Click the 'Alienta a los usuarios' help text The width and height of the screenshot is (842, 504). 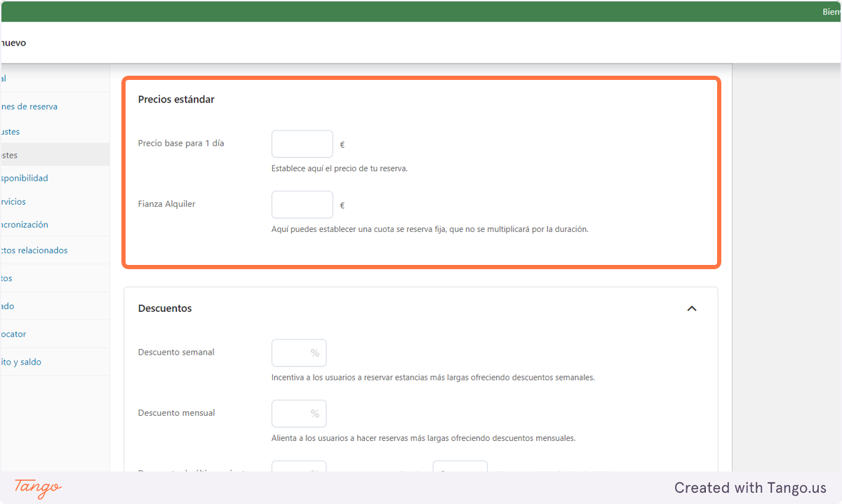(x=423, y=438)
